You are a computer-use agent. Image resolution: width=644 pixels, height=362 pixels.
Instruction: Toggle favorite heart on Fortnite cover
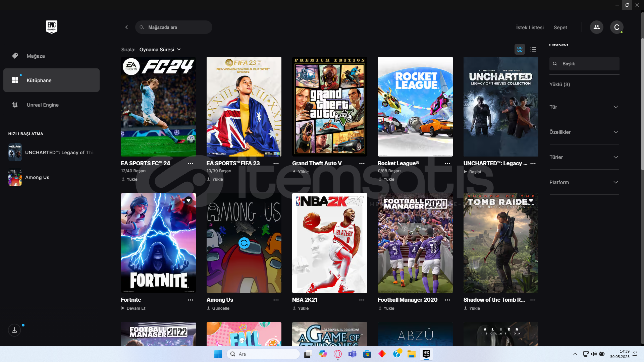pyautogui.click(x=189, y=200)
